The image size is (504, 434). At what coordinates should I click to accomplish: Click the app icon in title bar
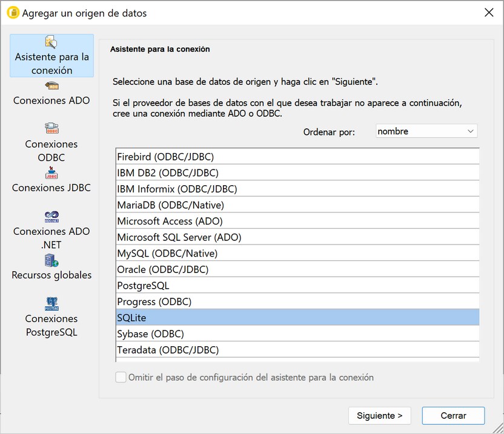(x=12, y=13)
